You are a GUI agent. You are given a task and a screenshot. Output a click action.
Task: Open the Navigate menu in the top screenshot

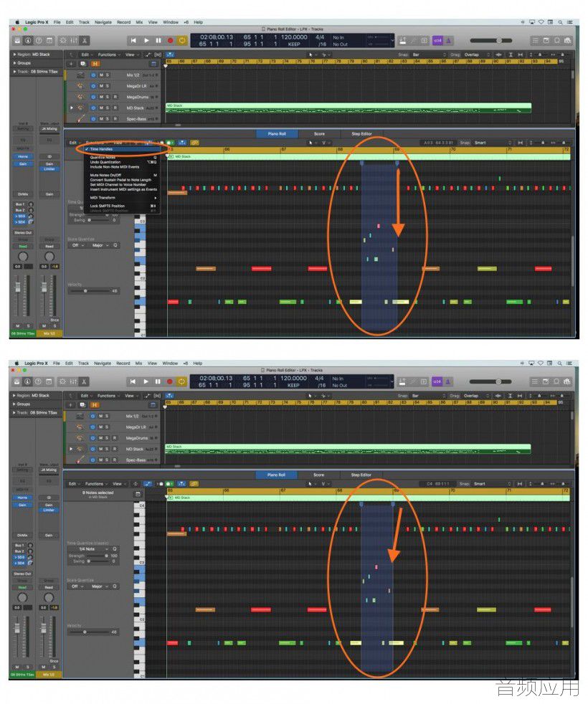tap(103, 22)
